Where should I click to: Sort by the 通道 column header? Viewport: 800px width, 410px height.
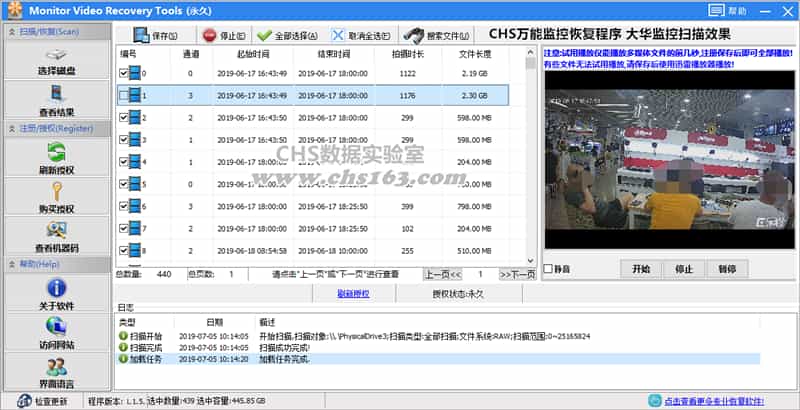[191, 54]
